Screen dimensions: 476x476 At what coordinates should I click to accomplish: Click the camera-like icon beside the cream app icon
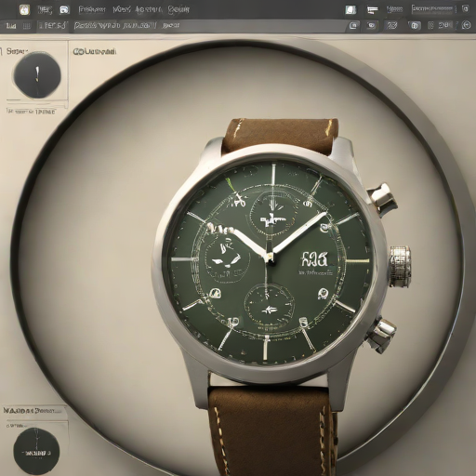point(64,10)
